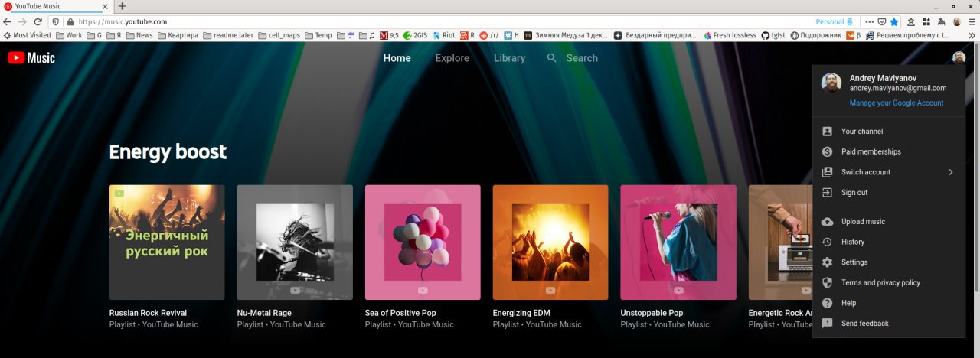Reload the page with the refresh button
This screenshot has height=358, width=980.
coord(38,22)
